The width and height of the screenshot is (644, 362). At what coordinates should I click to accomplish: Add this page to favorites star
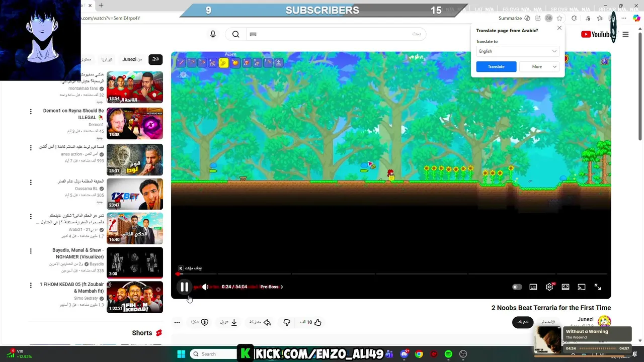559,18
